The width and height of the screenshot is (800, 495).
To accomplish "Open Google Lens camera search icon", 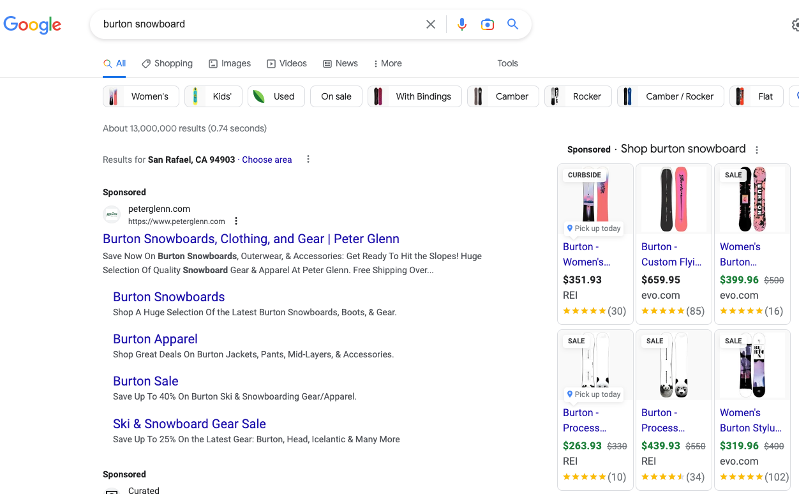I will click(487, 24).
